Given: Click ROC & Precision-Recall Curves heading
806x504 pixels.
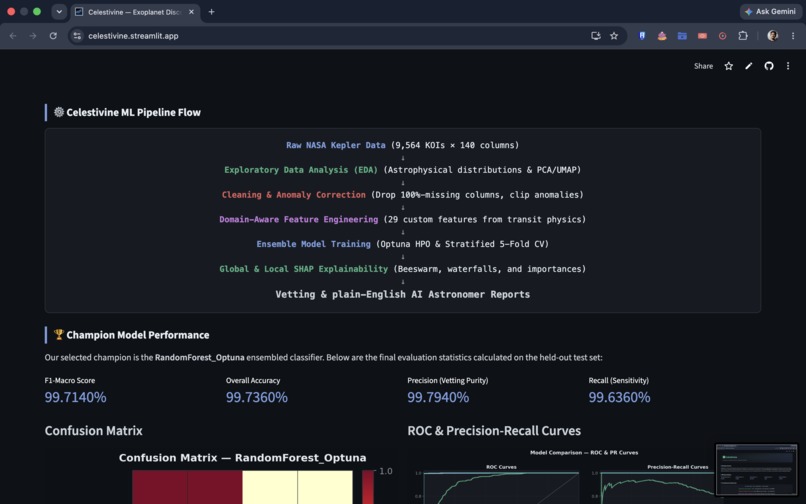Looking at the screenshot, I should coord(494,430).
